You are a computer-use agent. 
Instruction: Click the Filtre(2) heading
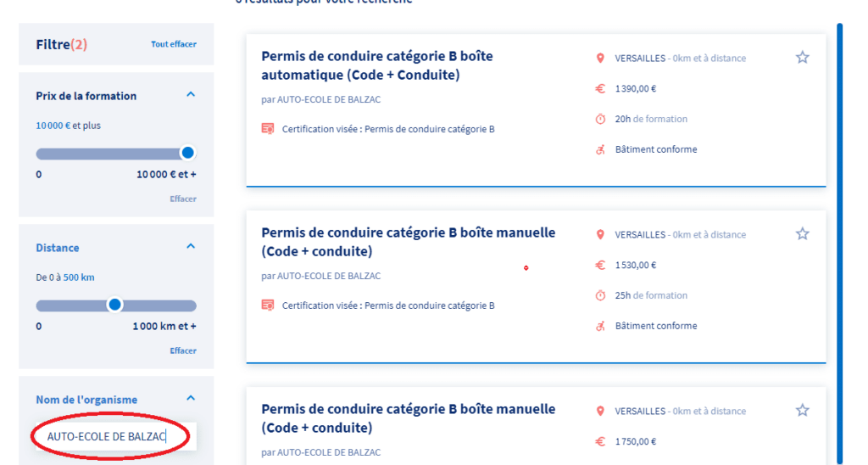61,44
